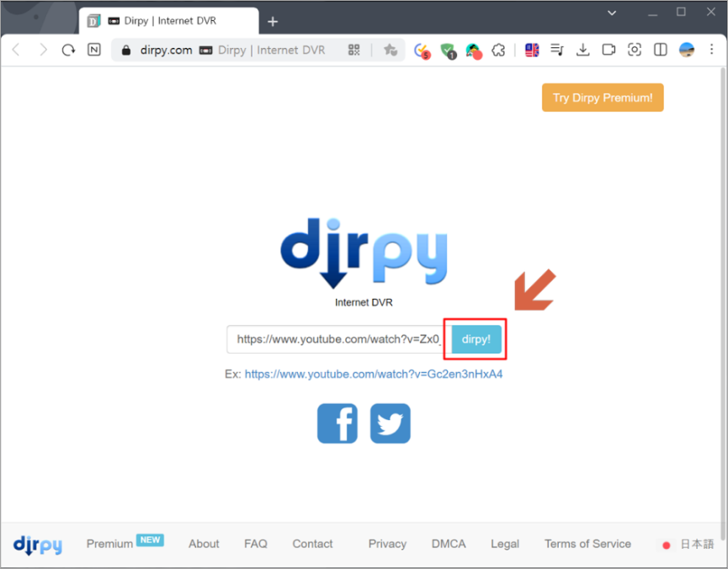Viewport: 728px width, 569px height.
Task: Click the YouTube URL input field
Action: click(339, 339)
